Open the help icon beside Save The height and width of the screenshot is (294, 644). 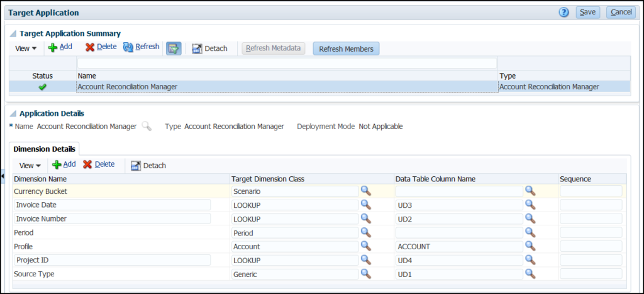click(564, 13)
